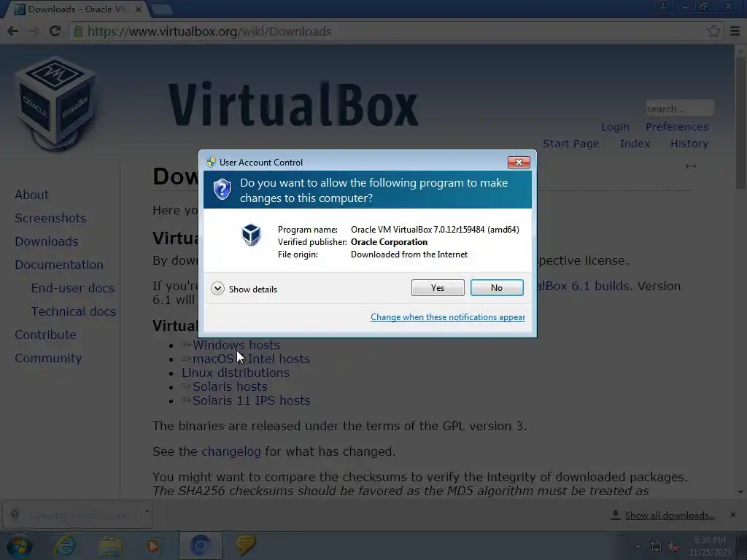The width and height of the screenshot is (747, 560).
Task: Click the yellow speech bubble taskbar icon
Action: [x=246, y=545]
